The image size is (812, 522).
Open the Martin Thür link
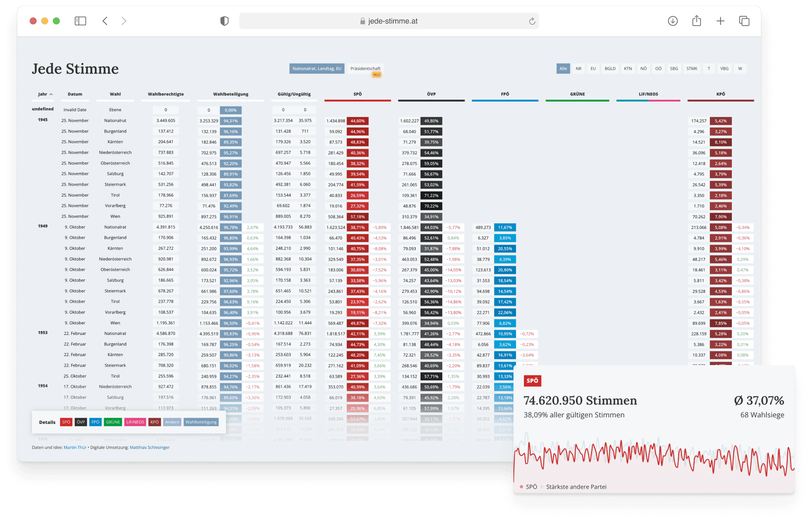75,447
